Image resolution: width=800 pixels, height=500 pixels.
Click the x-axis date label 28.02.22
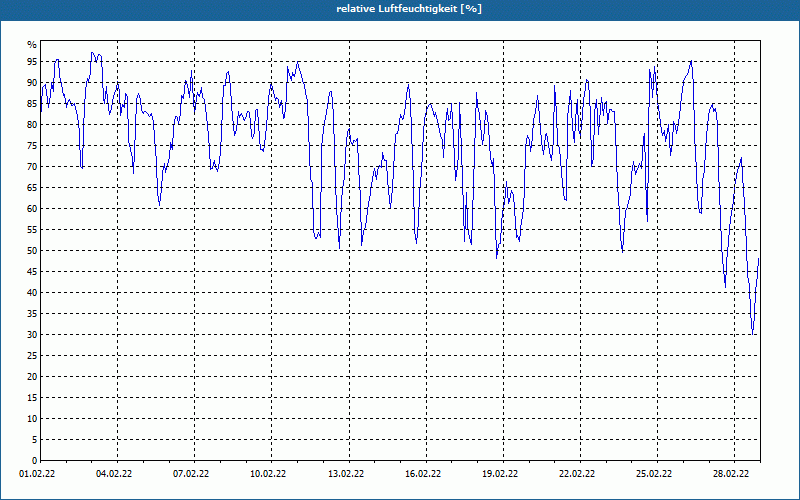pyautogui.click(x=731, y=474)
